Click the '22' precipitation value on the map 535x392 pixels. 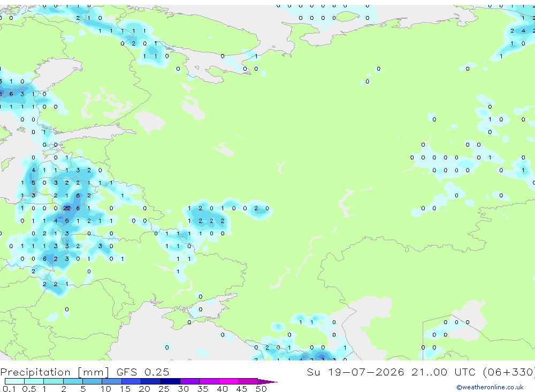(67, 208)
